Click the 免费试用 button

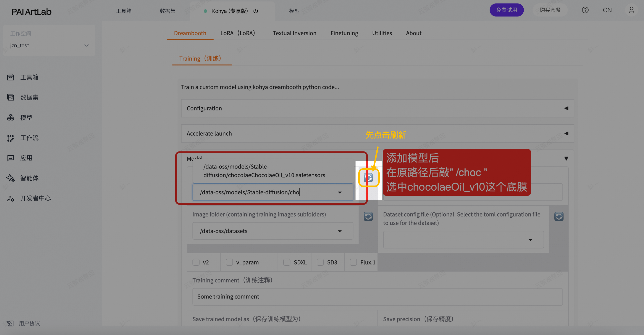tap(506, 10)
